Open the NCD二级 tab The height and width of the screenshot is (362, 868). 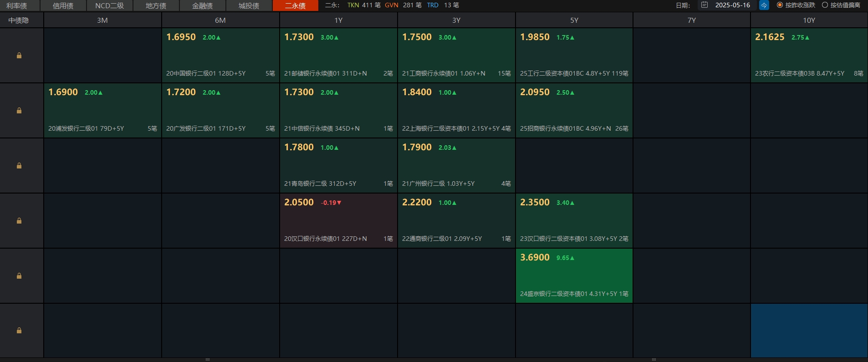click(x=110, y=5)
